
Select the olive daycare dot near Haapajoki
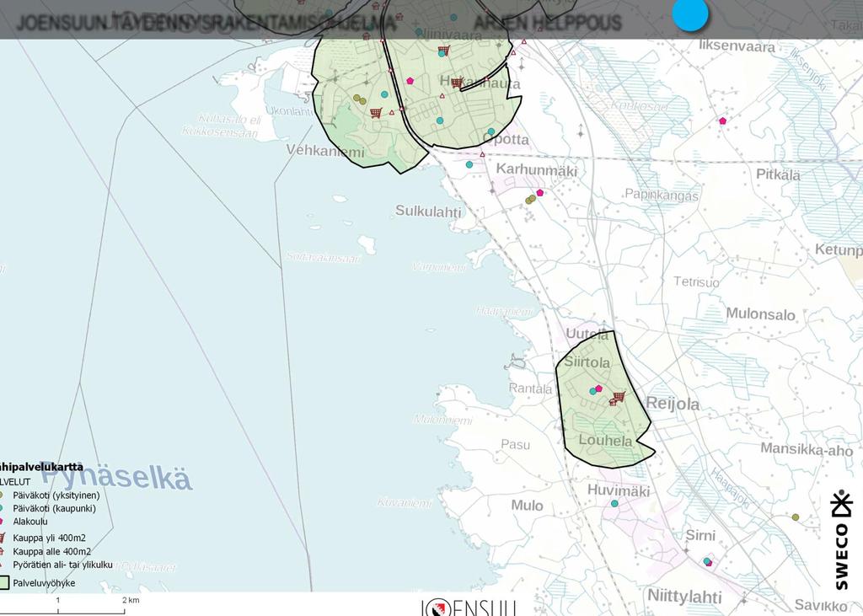click(x=796, y=517)
